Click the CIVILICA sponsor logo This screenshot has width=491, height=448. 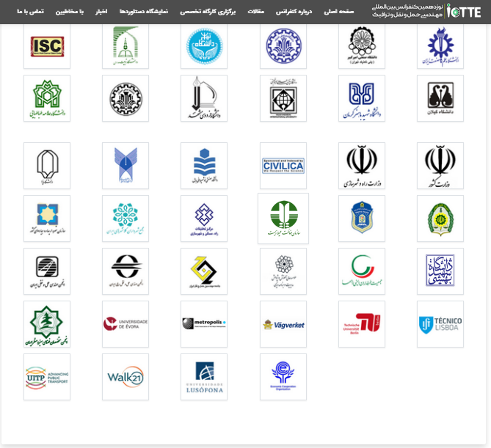pyautogui.click(x=283, y=166)
